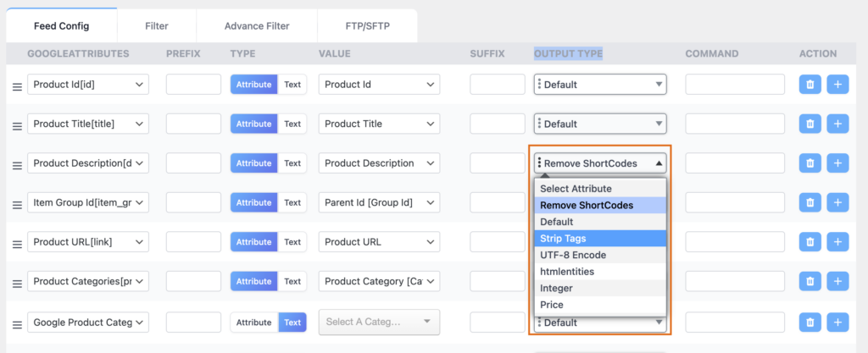Screen dimensions: 868x353
Task: Set Google Product Category type to Attribute
Action: [253, 323]
